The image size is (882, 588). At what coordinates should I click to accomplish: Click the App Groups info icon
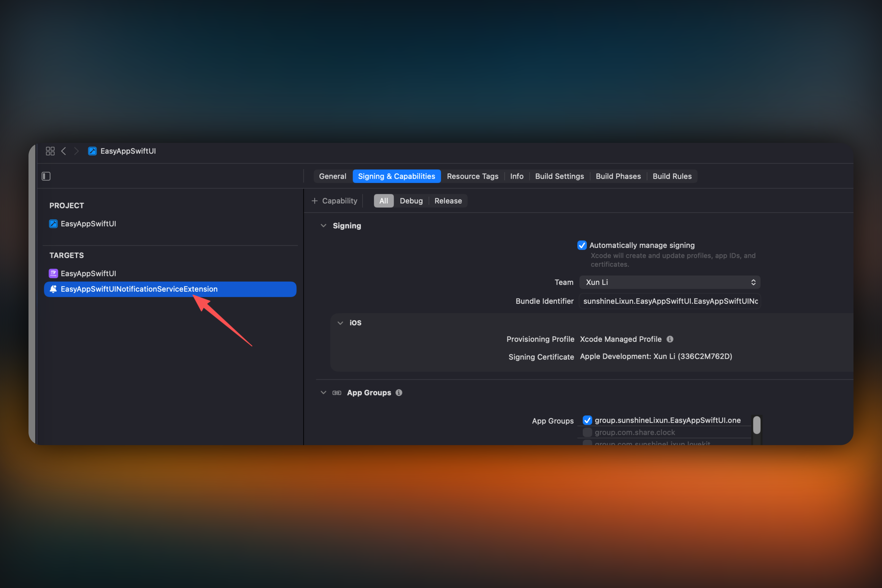pos(399,393)
